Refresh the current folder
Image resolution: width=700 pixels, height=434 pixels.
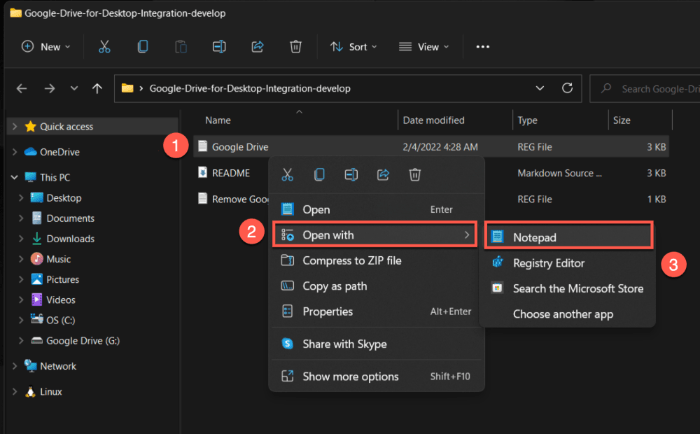(x=567, y=88)
